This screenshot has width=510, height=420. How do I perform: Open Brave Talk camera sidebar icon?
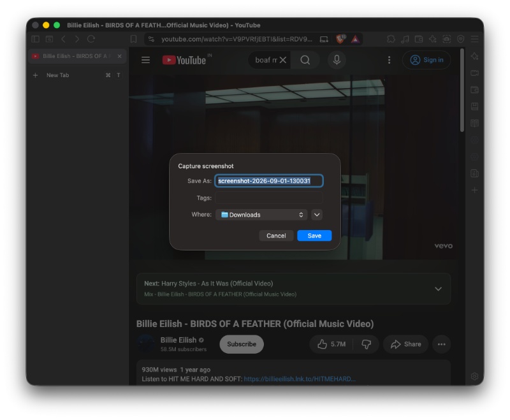coord(474,73)
